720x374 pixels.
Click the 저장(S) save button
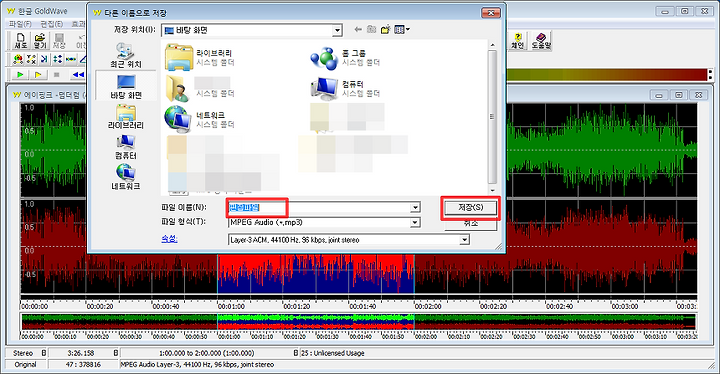pyautogui.click(x=471, y=208)
